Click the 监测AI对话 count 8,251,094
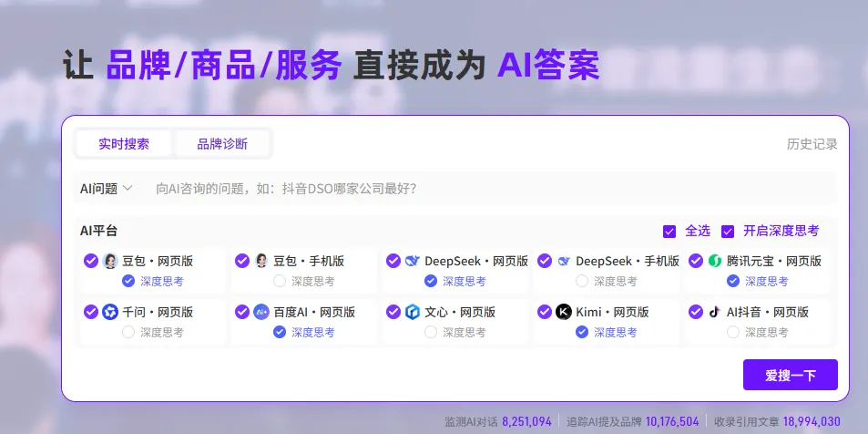868x434 pixels. click(526, 421)
